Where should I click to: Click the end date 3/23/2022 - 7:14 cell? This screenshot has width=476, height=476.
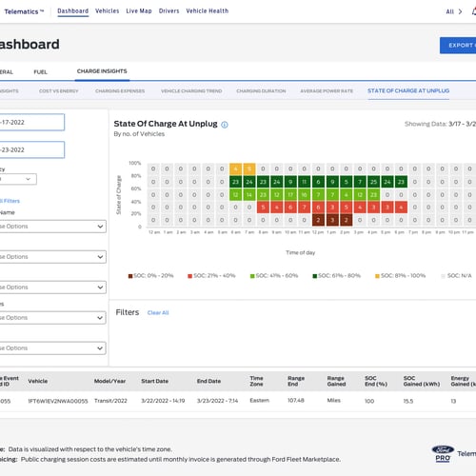(217, 401)
